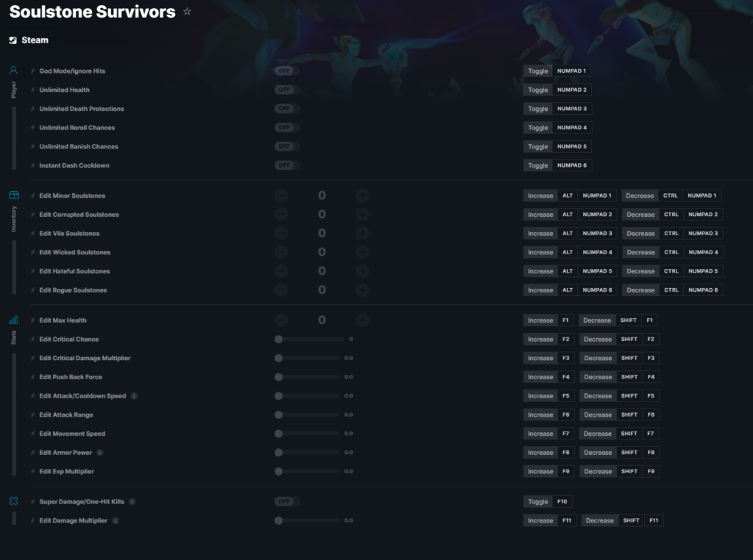The image size is (753, 560).
Task: Enable Super Damage/One-Hit Kills switch
Action: point(288,501)
